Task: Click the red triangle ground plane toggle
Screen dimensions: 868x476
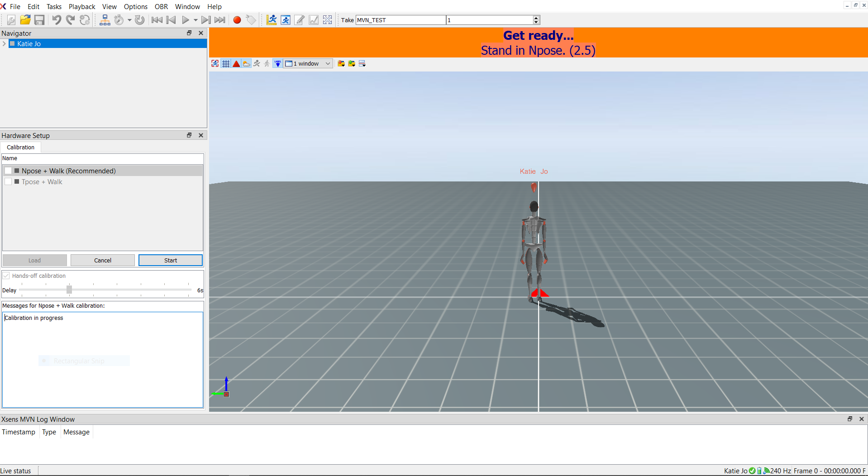Action: [236, 63]
